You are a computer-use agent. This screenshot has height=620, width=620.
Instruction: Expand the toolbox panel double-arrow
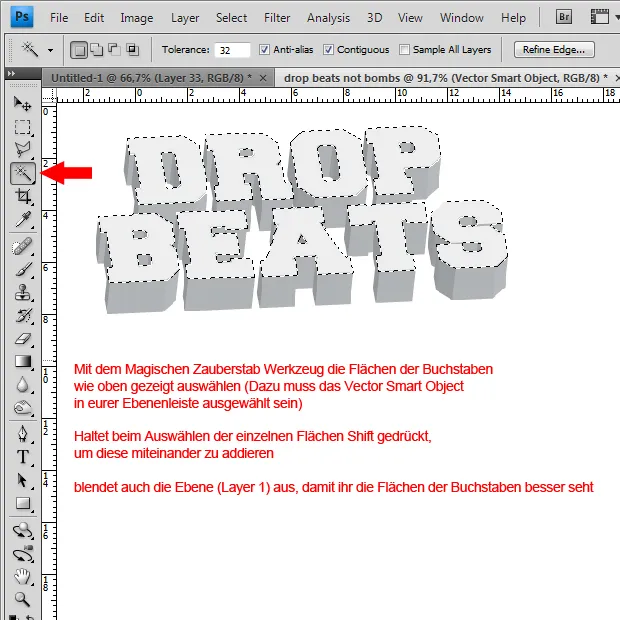[11, 75]
